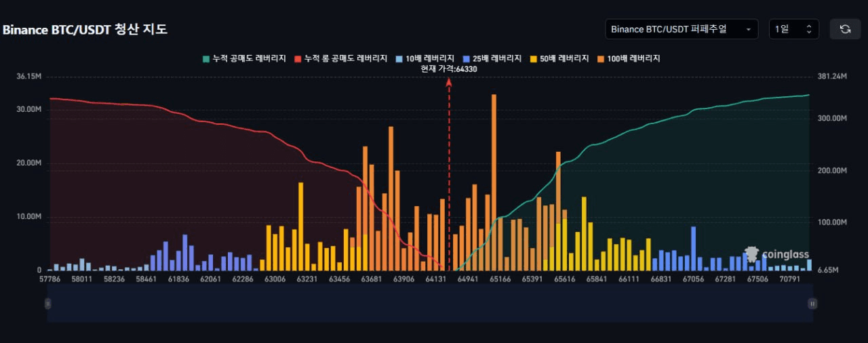Click x-axis label 63006

[275, 279]
